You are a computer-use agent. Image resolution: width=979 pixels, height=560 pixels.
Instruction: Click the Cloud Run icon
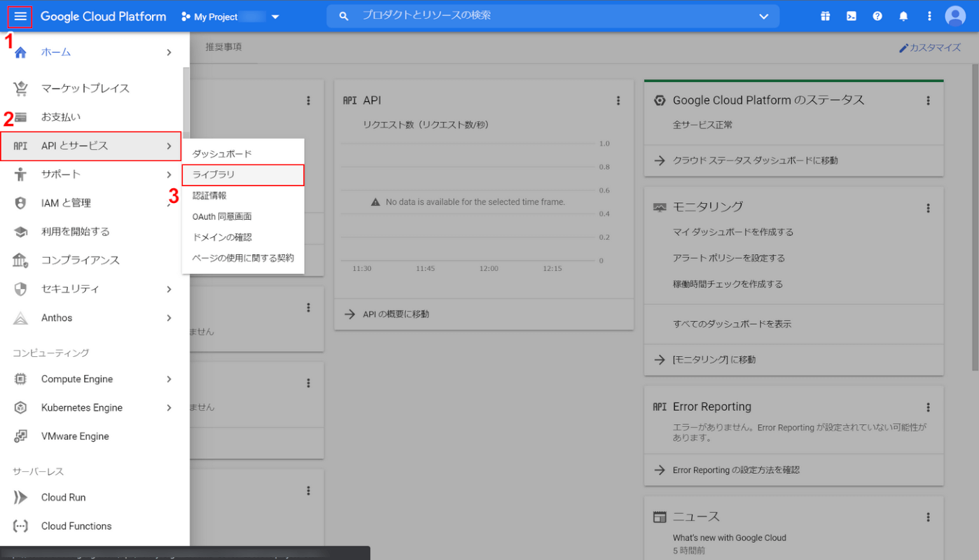(x=20, y=498)
